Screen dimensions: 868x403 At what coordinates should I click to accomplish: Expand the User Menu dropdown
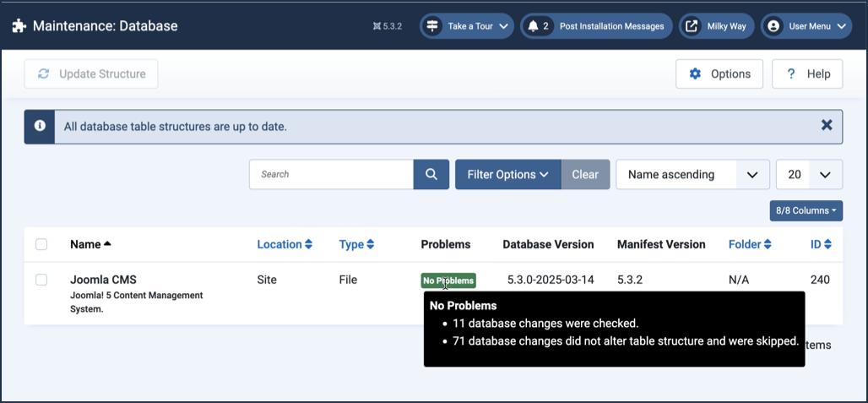(806, 26)
